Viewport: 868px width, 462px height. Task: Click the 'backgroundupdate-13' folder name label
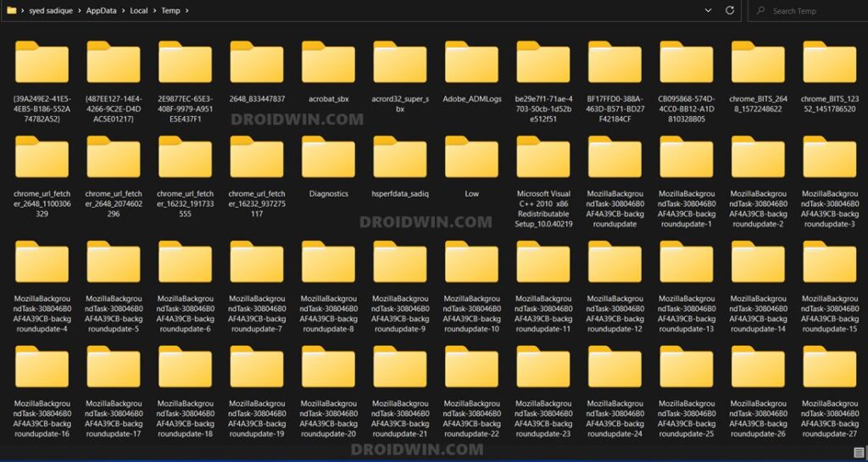click(x=687, y=314)
